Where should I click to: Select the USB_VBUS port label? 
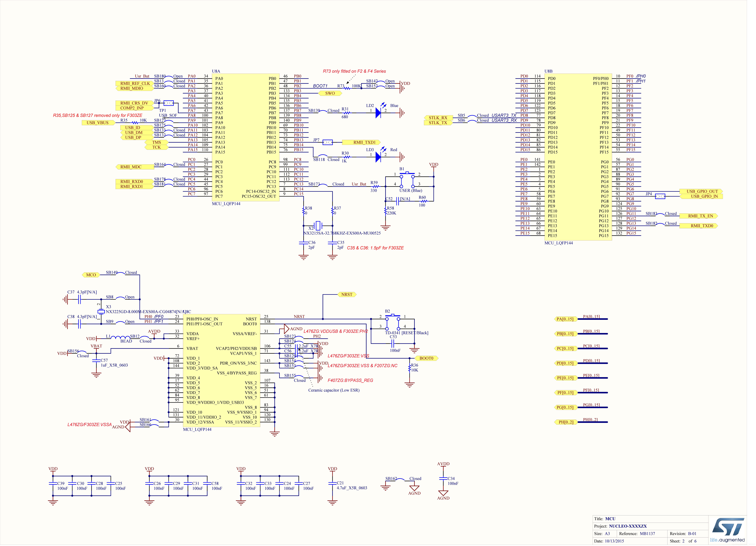[x=98, y=123]
